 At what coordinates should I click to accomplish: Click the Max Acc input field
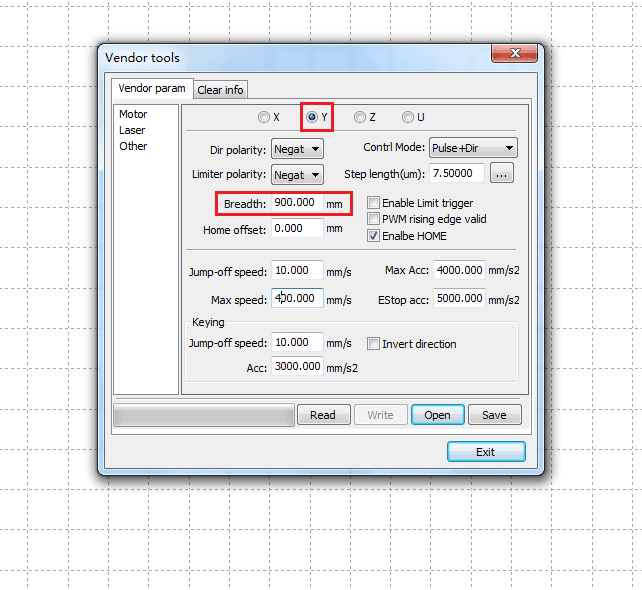(x=459, y=270)
